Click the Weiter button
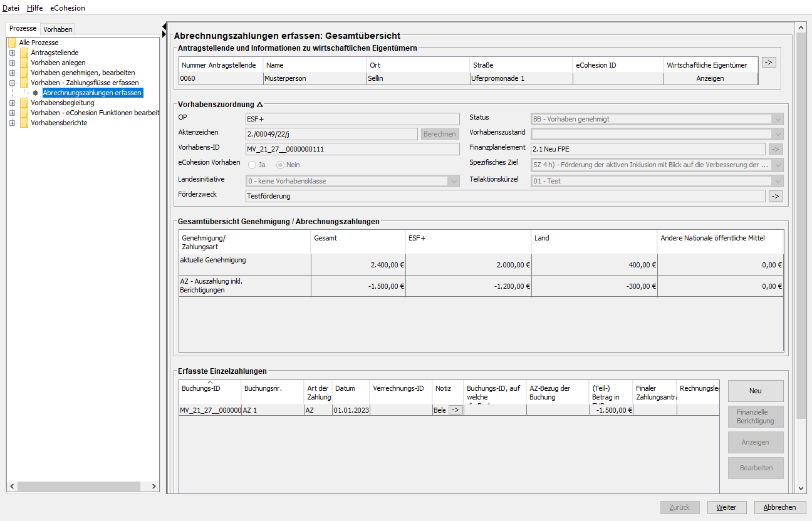Viewport: 812px width, 521px height. (727, 507)
